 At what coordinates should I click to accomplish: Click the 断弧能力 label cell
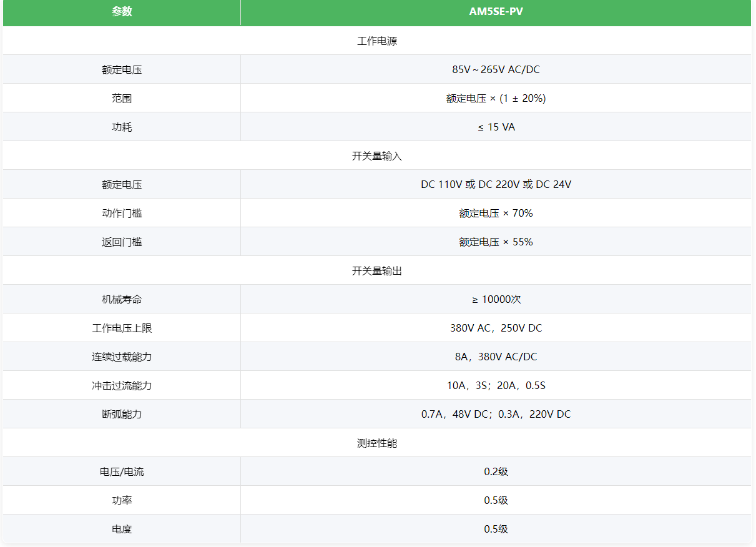click(122, 414)
